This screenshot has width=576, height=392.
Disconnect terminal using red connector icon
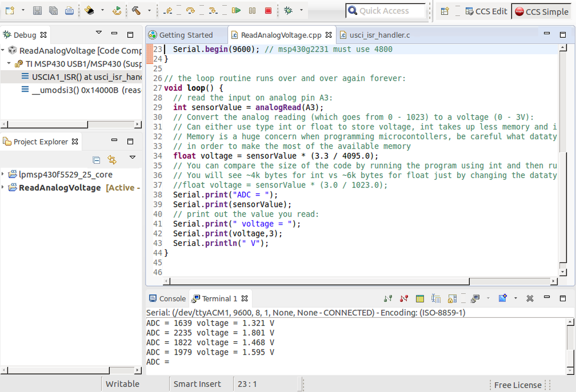tap(404, 298)
